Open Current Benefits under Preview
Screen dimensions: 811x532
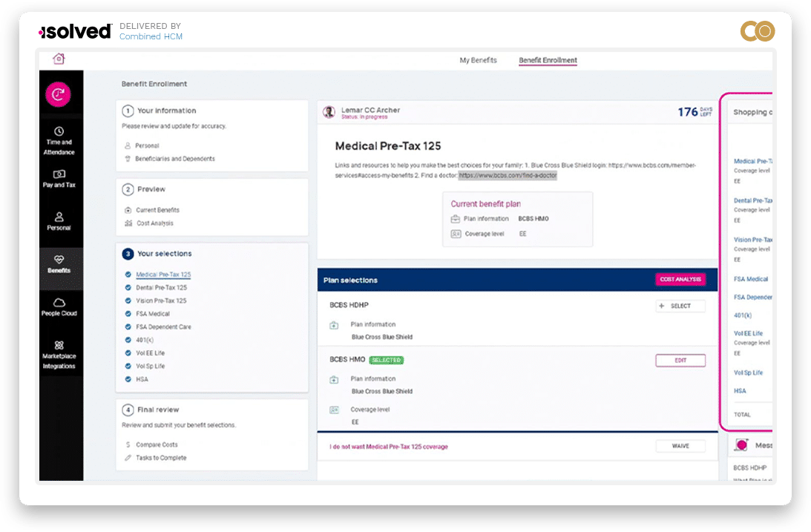157,210
